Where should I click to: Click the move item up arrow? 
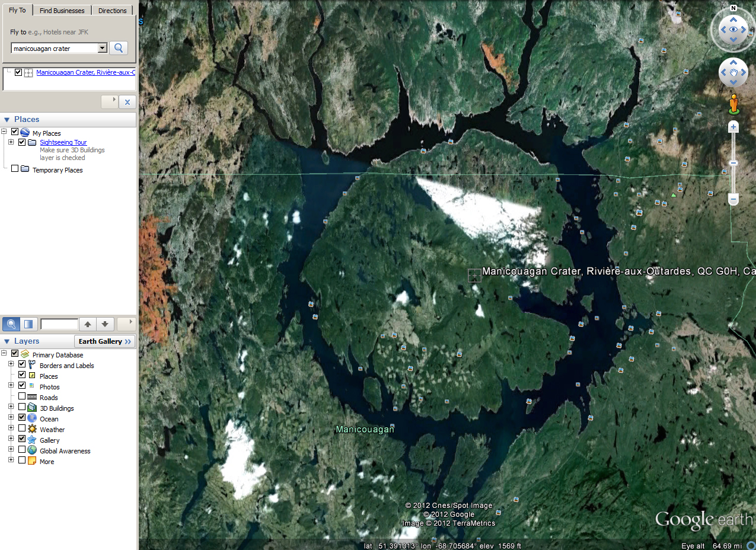coord(88,324)
